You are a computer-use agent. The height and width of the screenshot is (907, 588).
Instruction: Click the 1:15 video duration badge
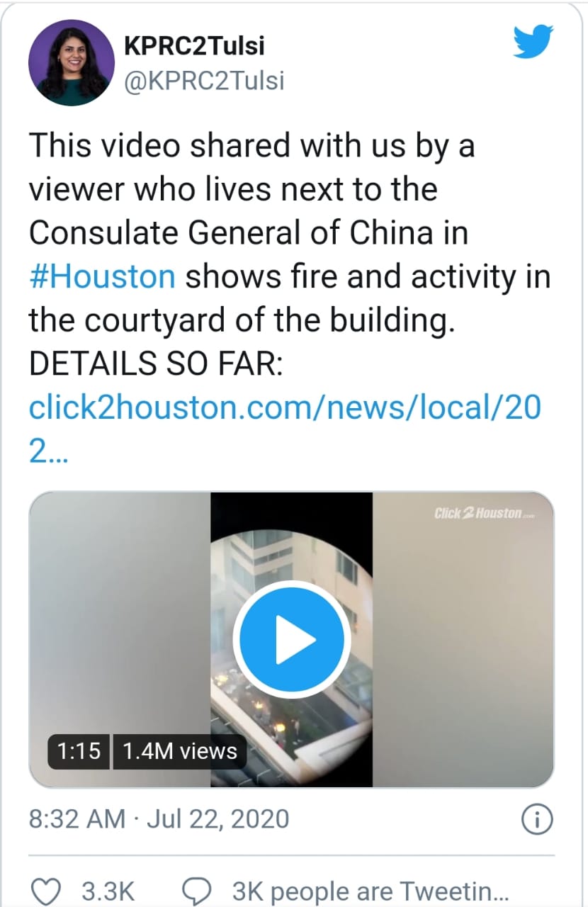click(79, 751)
